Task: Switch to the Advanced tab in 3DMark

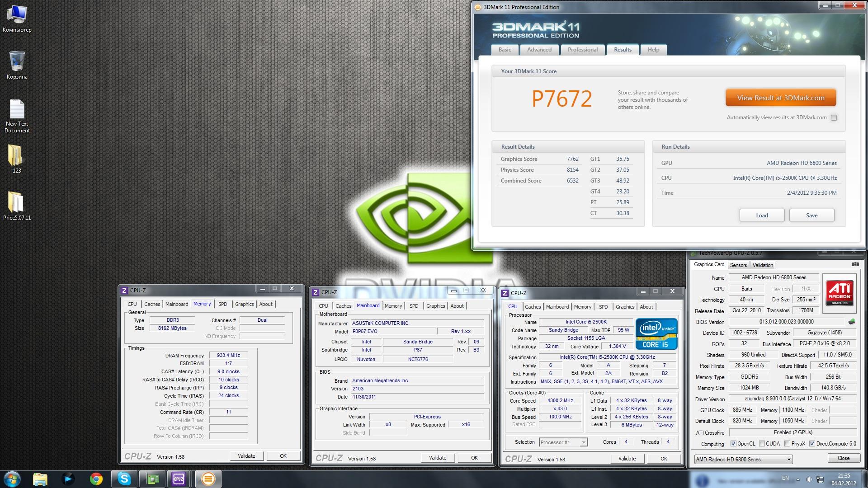Action: pos(539,50)
